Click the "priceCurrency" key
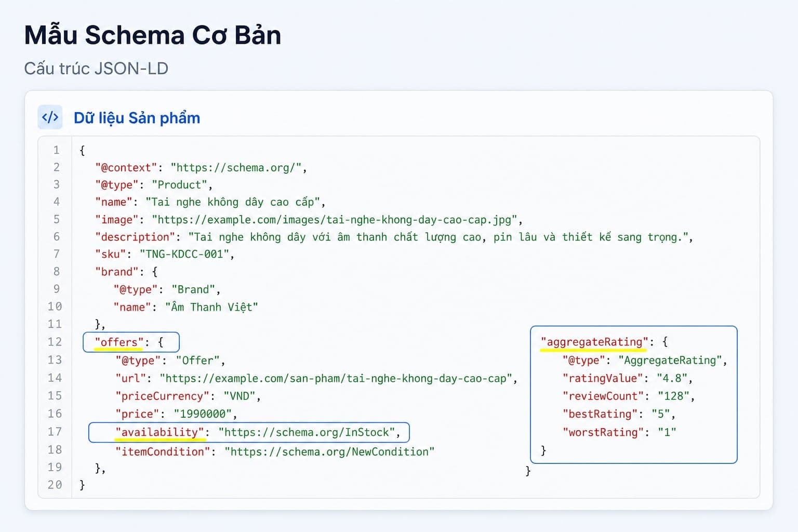The image size is (798, 532). point(162,396)
